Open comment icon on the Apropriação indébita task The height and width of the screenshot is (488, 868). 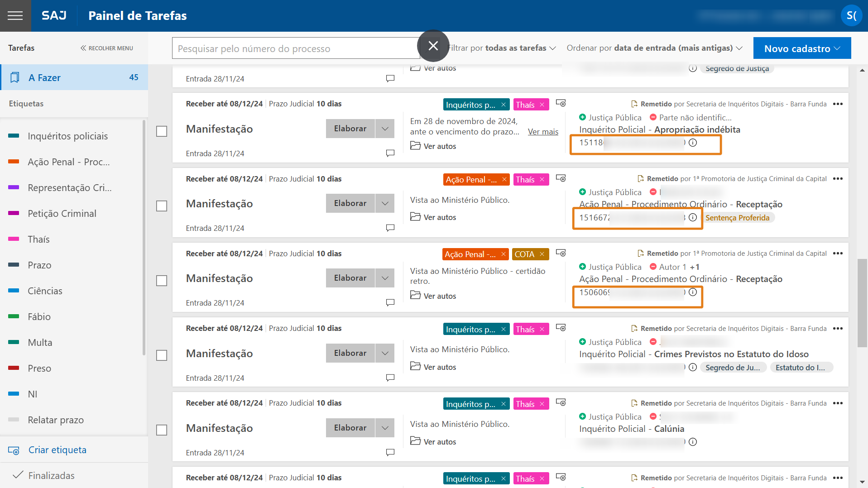pyautogui.click(x=390, y=153)
